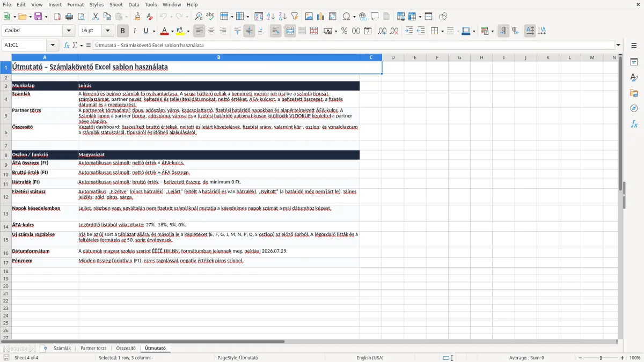Increase cell indent
This screenshot has height=362, width=644.
409,31
